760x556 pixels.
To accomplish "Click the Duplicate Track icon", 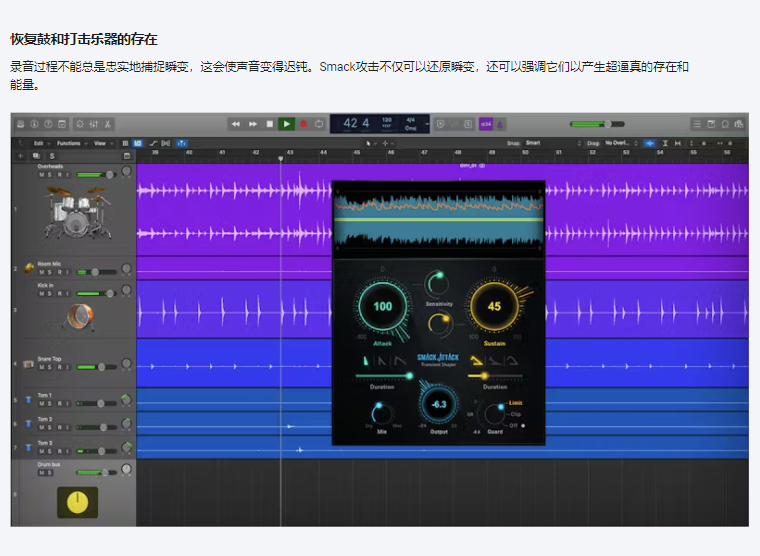I will click(36, 156).
